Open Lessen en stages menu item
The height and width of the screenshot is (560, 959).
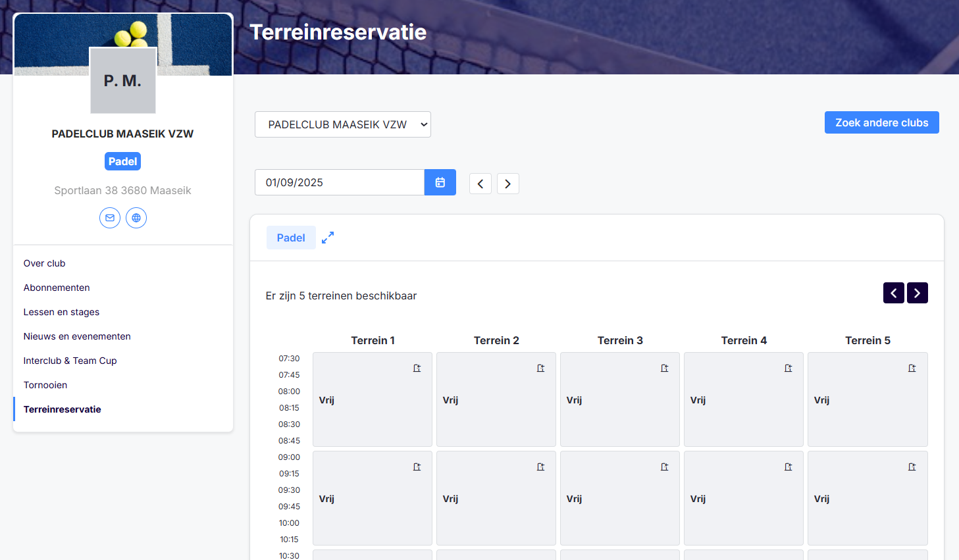[61, 312]
